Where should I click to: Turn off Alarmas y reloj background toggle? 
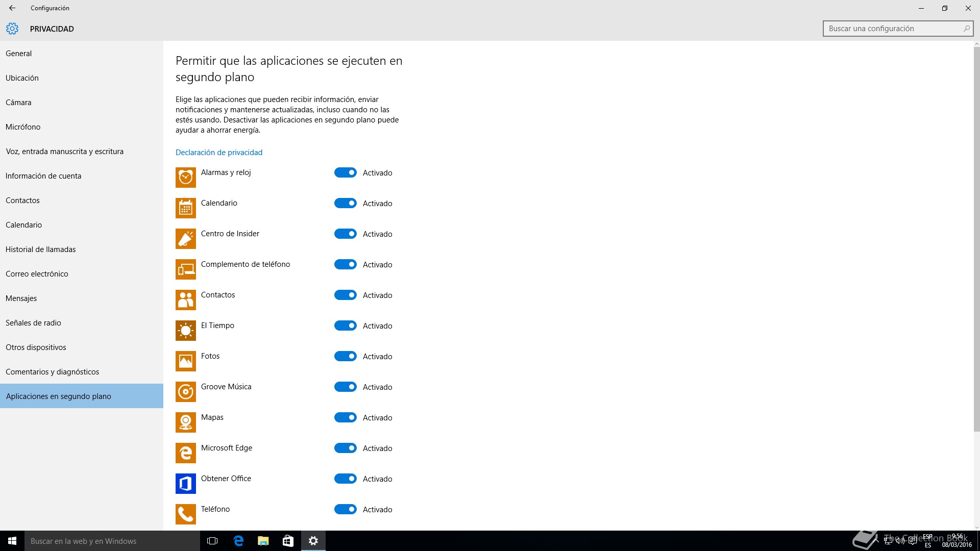346,172
